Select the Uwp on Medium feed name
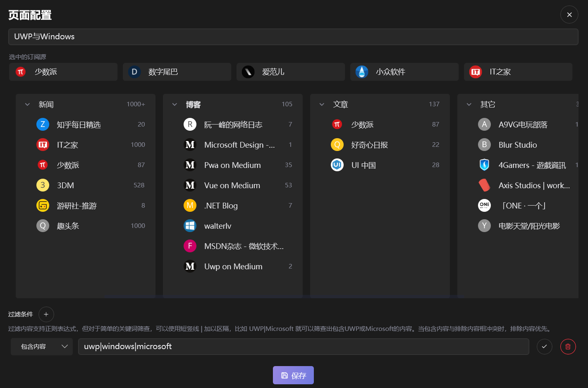This screenshot has height=388, width=588. point(233,266)
